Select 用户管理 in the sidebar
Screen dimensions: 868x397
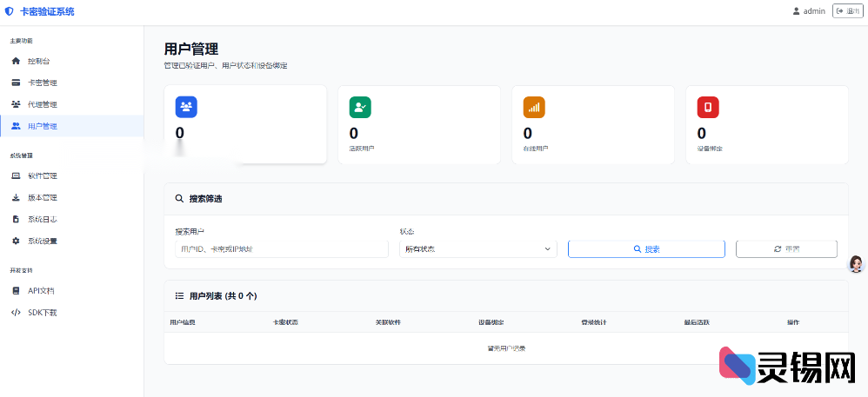point(71,126)
